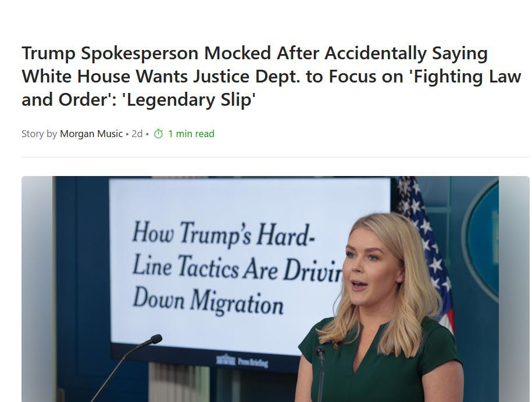532x402 pixels.
Task: Click "How Trump's Hard-" line on the screen
Action: point(223,234)
